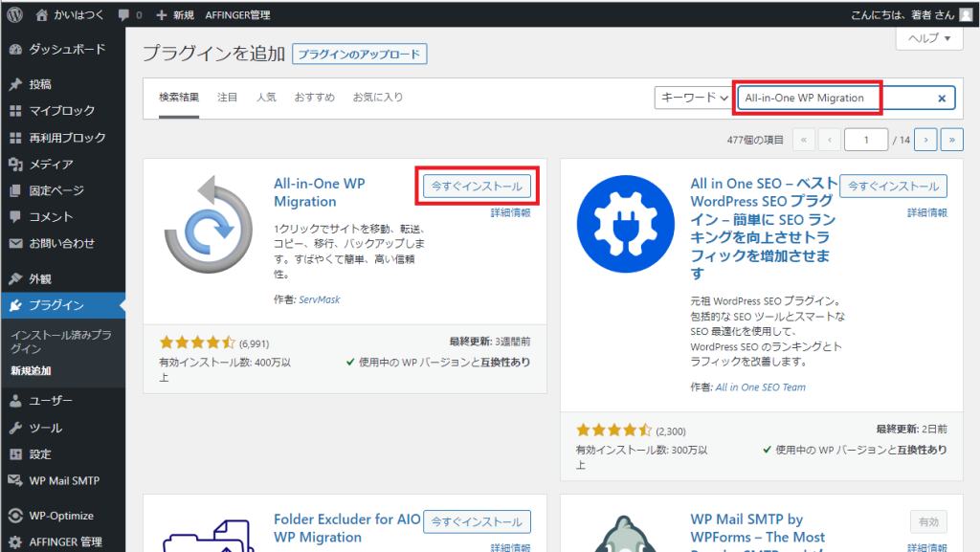Click the WP Mail SMTP bird mascot icon

626,534
